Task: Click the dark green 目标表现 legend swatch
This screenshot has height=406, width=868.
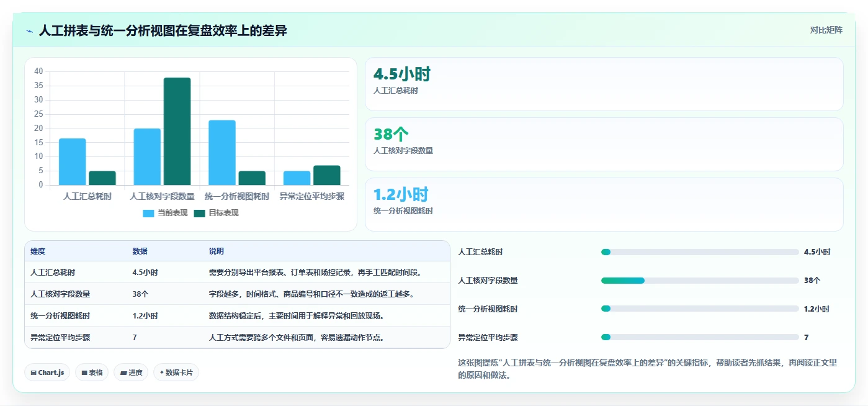Action: (x=199, y=213)
